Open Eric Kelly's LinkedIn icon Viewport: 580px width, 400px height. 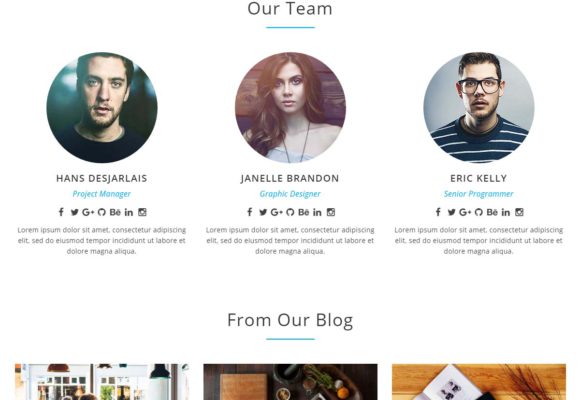pyautogui.click(x=506, y=212)
